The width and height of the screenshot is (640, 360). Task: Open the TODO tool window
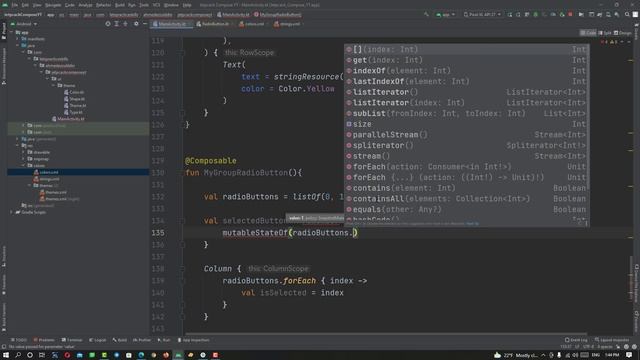[x=19, y=340]
